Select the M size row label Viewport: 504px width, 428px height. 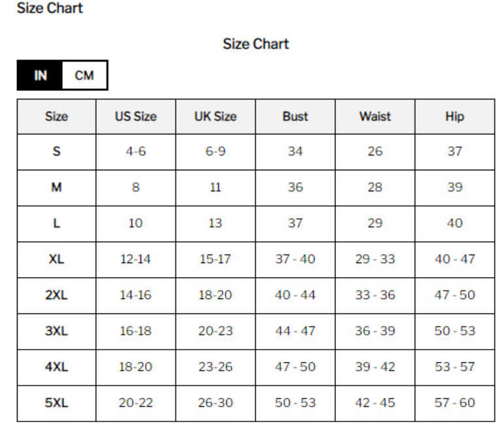click(x=56, y=188)
